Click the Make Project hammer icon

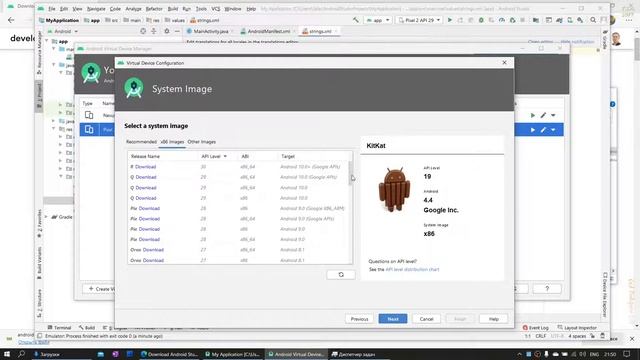[356, 20]
